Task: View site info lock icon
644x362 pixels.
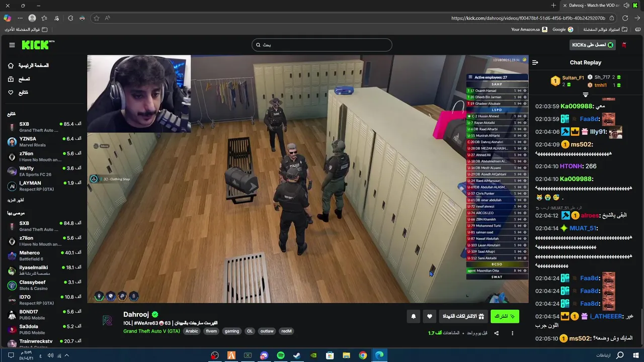Action: 612,18
